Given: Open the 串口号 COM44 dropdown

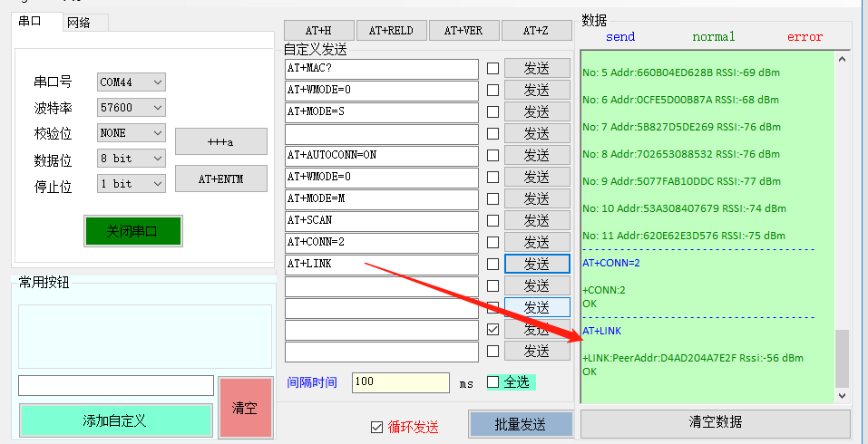Looking at the screenshot, I should click(x=132, y=82).
